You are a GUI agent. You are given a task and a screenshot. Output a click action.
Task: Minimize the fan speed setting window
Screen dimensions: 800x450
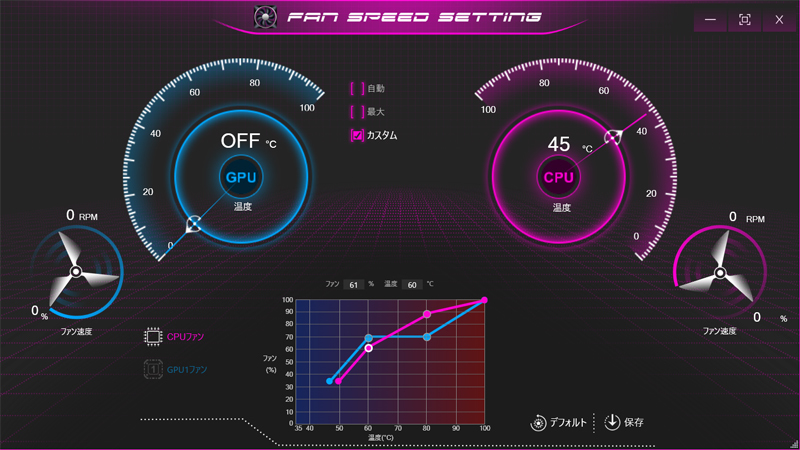coord(710,20)
